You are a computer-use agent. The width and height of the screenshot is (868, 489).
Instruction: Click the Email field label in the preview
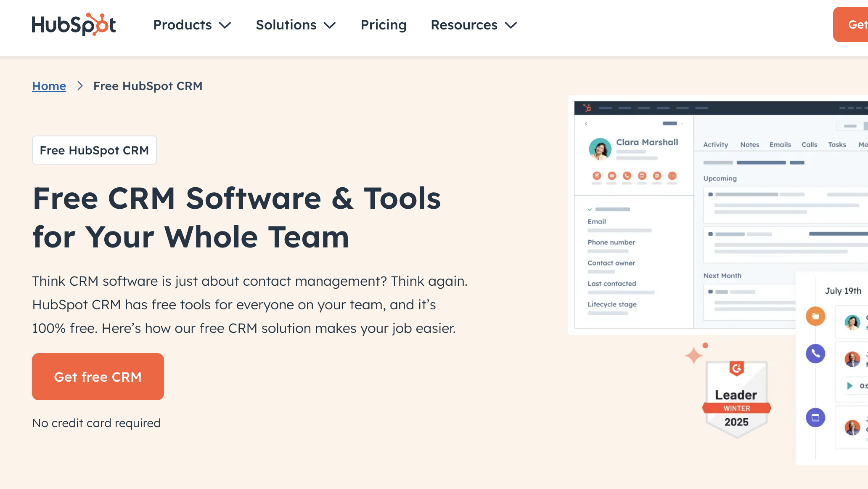[597, 221]
